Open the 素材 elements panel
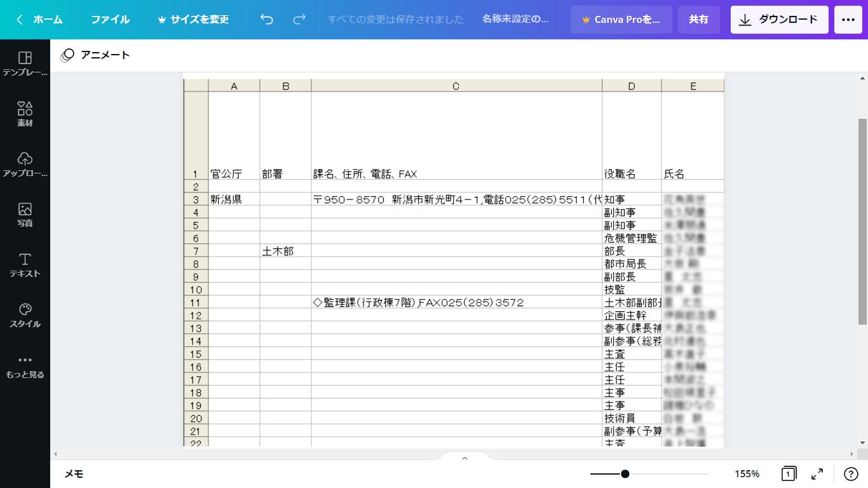Image resolution: width=868 pixels, height=488 pixels. (25, 114)
